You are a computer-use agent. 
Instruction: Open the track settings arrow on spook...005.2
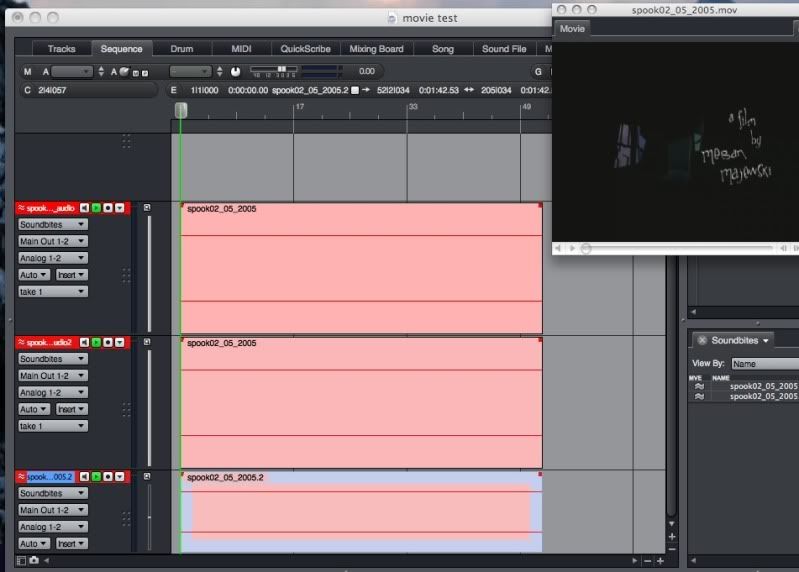[120, 477]
